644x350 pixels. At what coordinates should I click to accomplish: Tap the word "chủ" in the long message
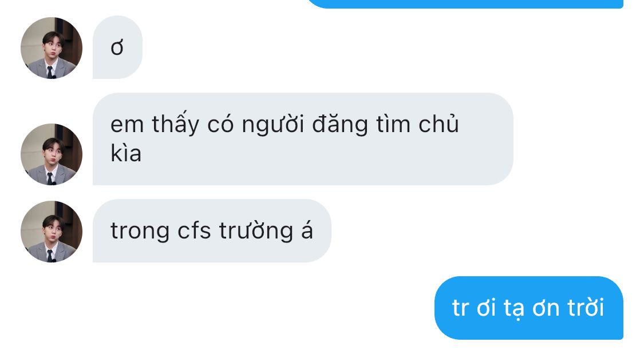(x=438, y=123)
